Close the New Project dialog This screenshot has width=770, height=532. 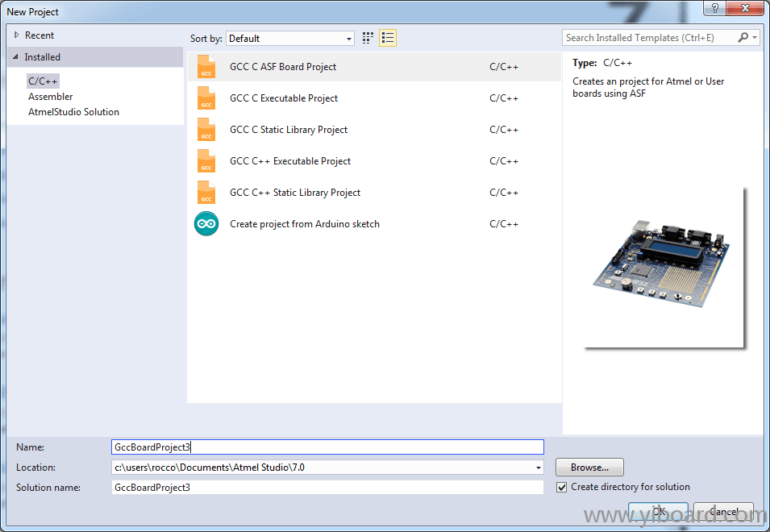pos(745,8)
